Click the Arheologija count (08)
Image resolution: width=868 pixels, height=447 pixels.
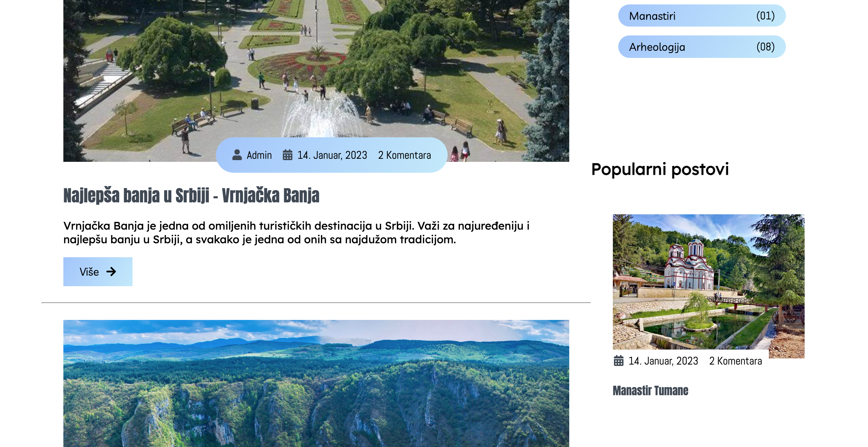point(765,47)
